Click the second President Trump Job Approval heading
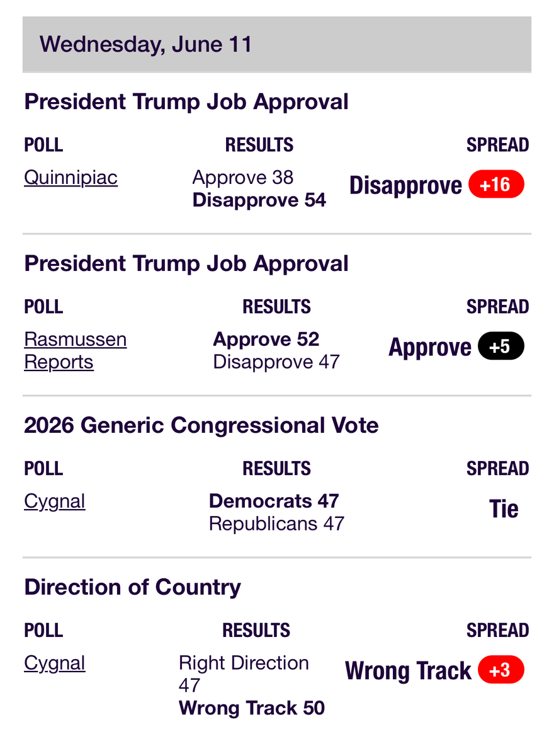 point(186,263)
